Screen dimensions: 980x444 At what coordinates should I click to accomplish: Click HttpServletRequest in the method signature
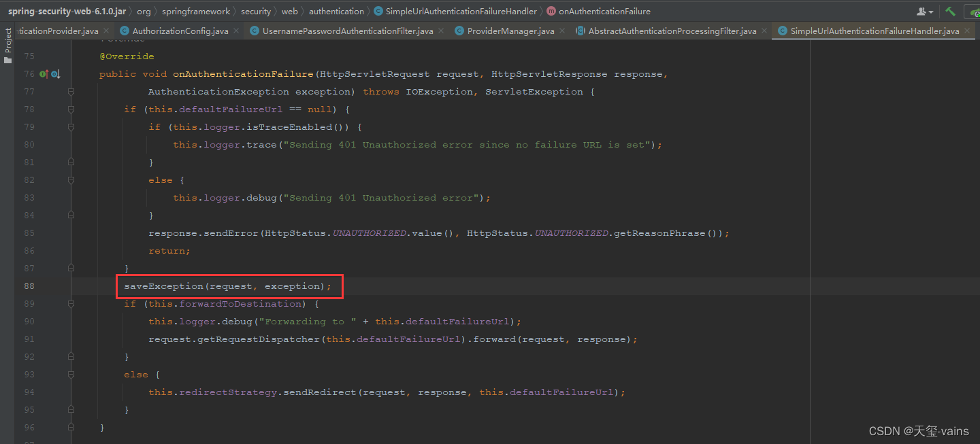[374, 74]
